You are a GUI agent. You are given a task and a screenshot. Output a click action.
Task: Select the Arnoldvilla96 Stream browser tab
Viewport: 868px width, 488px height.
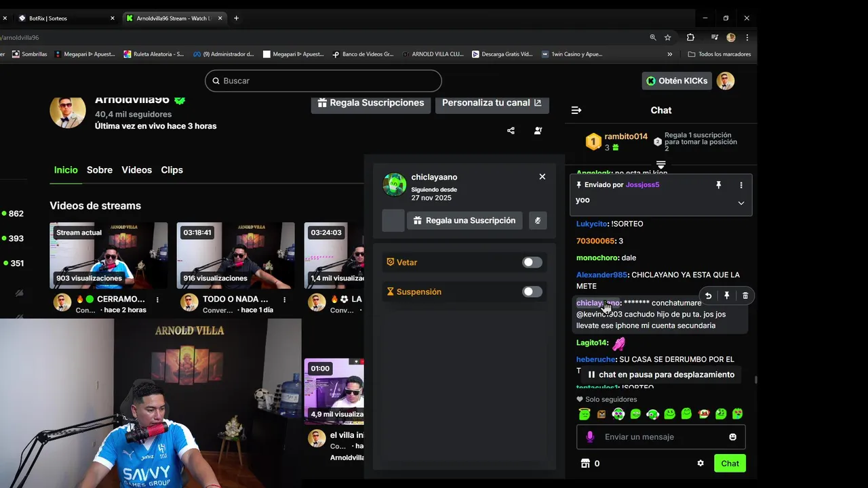[175, 18]
